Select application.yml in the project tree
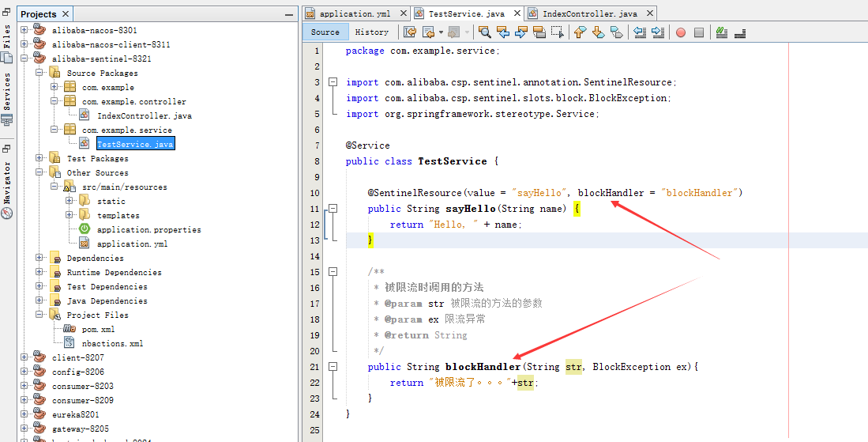Viewport: 868px width, 442px height. [x=133, y=244]
